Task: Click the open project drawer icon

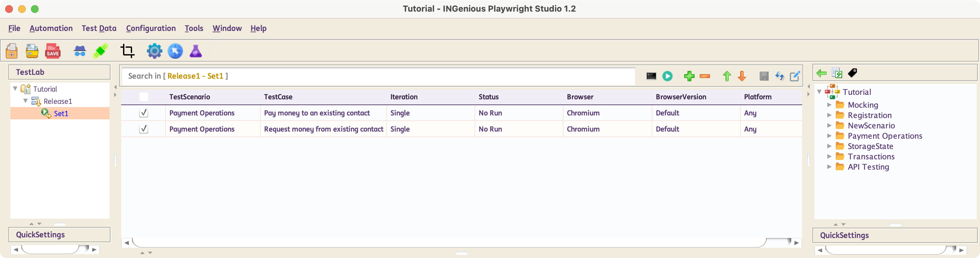Action: click(32, 51)
